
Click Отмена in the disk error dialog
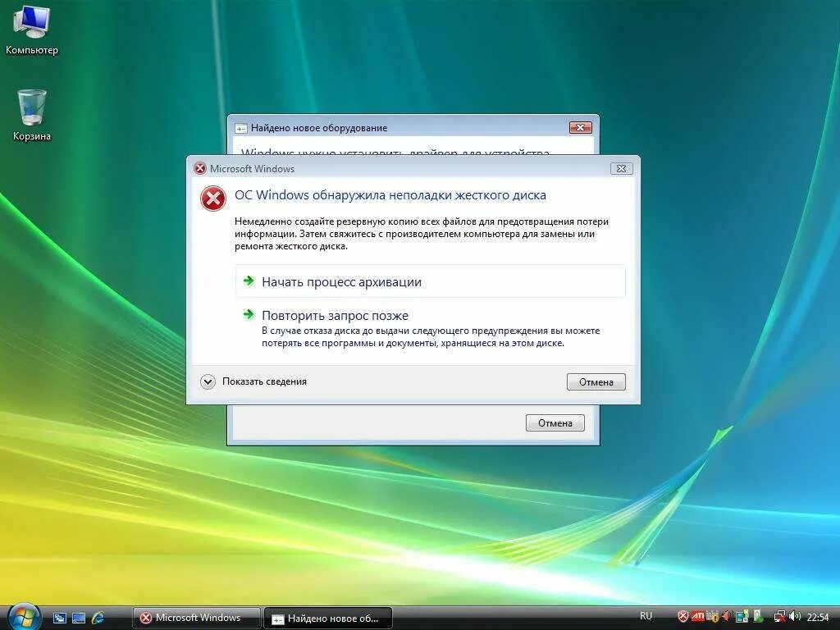click(596, 382)
